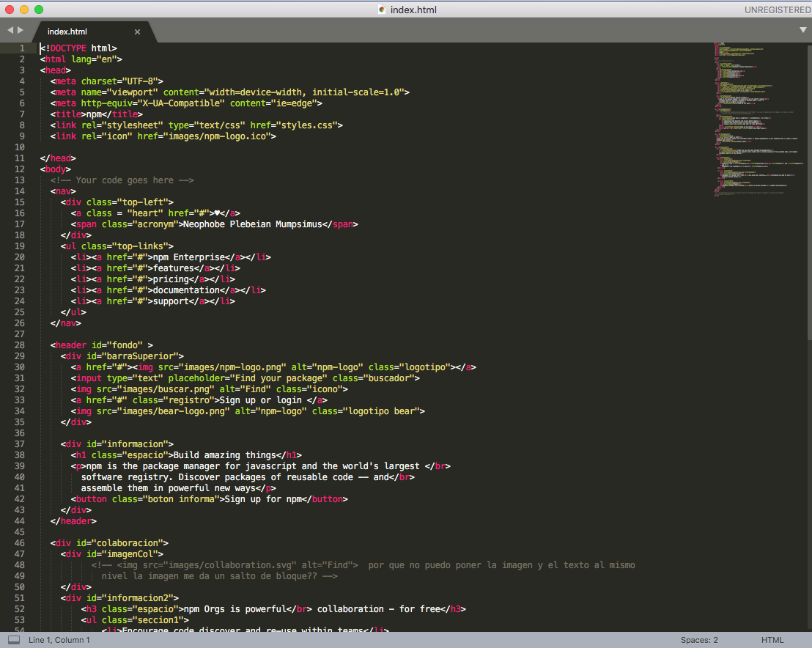The width and height of the screenshot is (812, 648).
Task: Select the index.html tab
Action: 67,32
